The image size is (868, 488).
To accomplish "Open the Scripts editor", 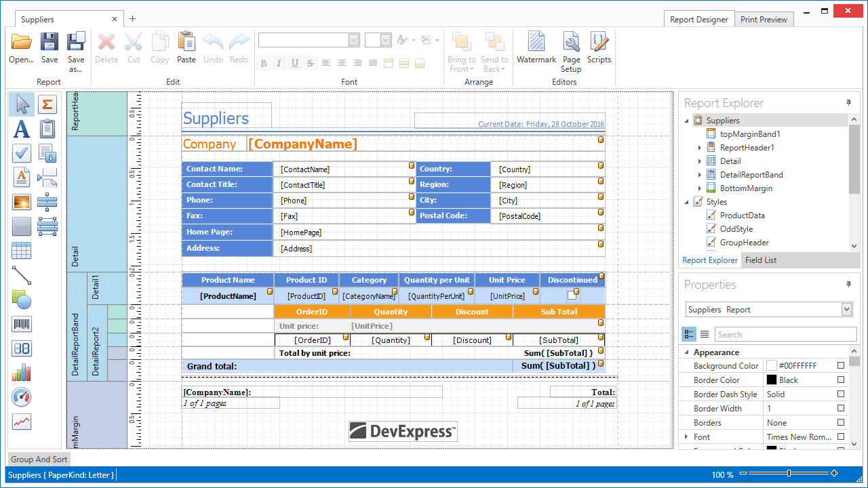I will 599,43.
